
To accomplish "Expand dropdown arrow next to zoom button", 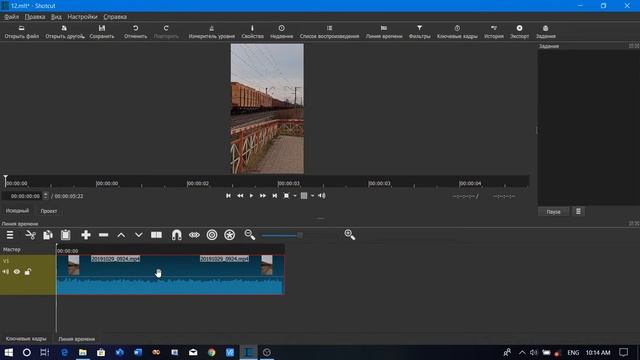I will 295,196.
